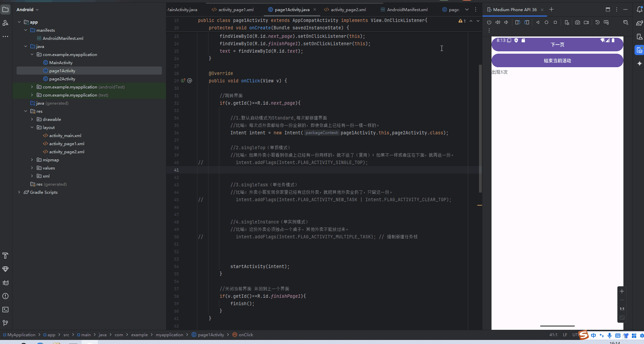Start emulator screen recording
The height and width of the screenshot is (344, 644).
[x=586, y=22]
